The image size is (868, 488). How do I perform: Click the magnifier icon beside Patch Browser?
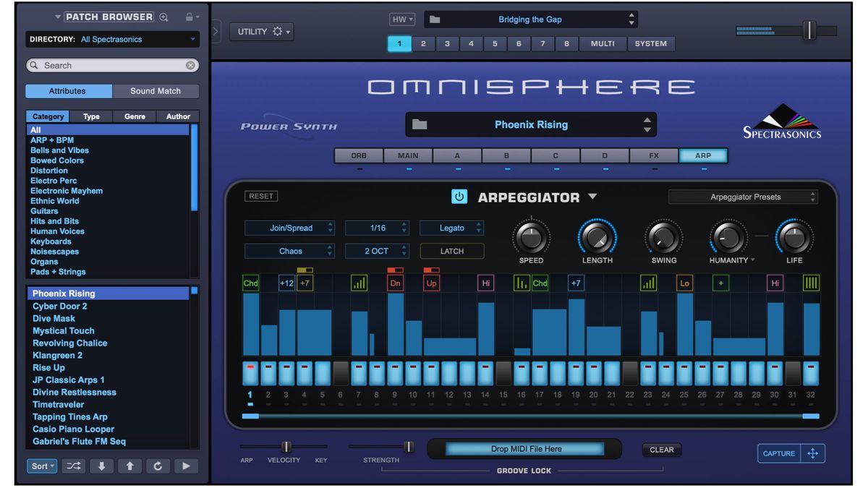click(x=165, y=16)
